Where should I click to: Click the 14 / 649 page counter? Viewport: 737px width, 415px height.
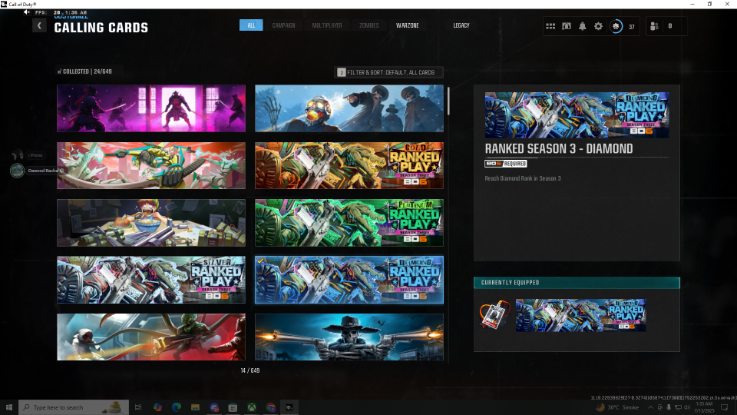pos(250,370)
